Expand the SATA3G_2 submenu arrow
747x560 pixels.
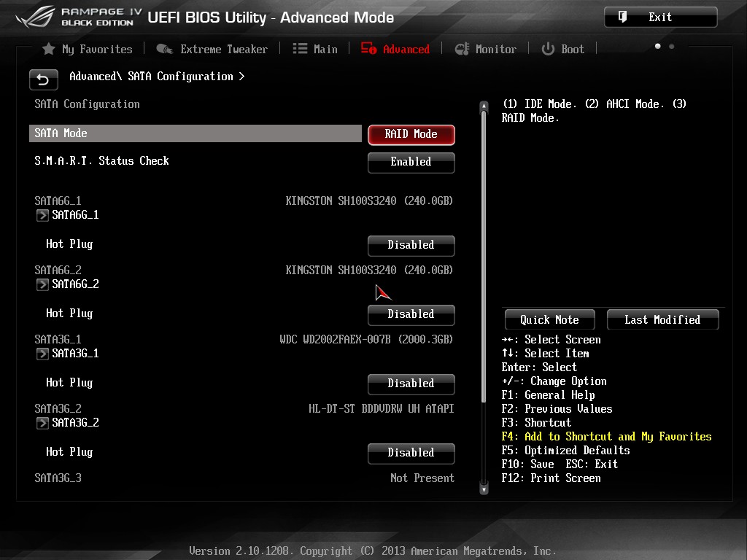coord(42,423)
